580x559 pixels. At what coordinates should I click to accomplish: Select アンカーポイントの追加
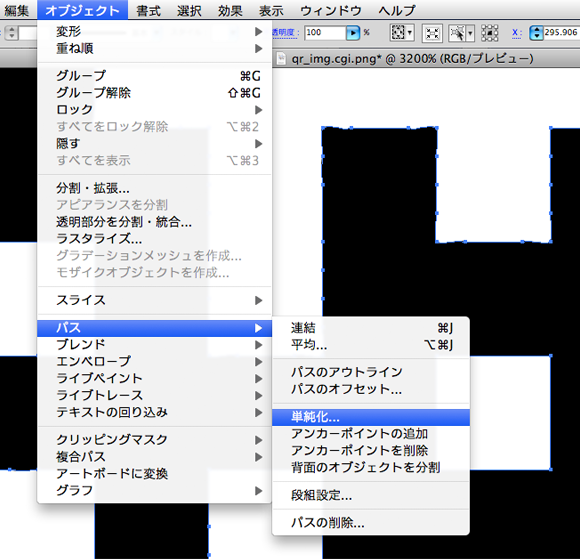click(x=371, y=434)
